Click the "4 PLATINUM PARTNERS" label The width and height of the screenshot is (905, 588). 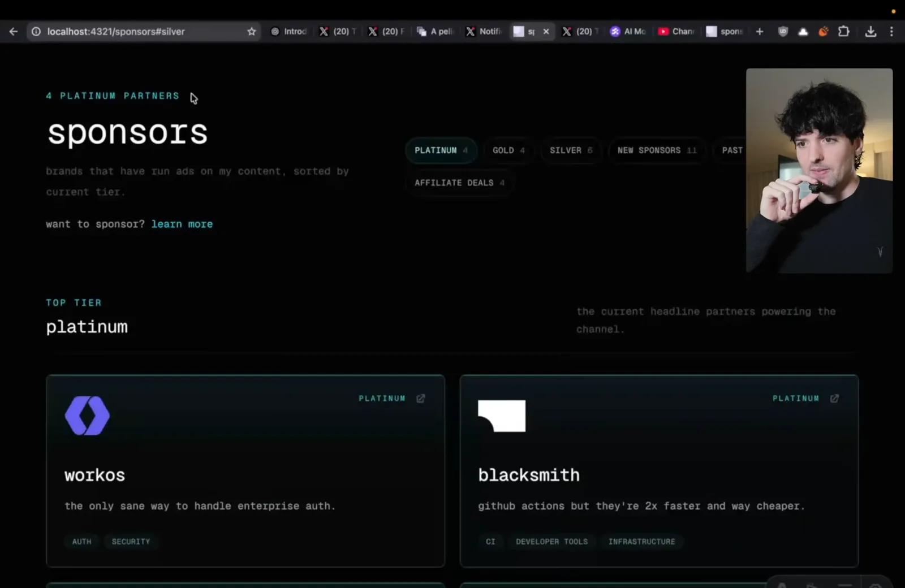coord(113,96)
